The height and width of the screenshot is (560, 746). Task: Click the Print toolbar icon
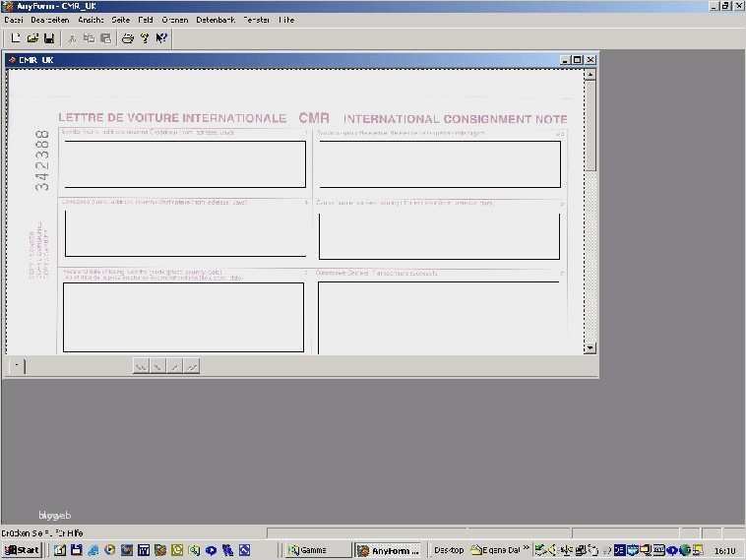[128, 38]
